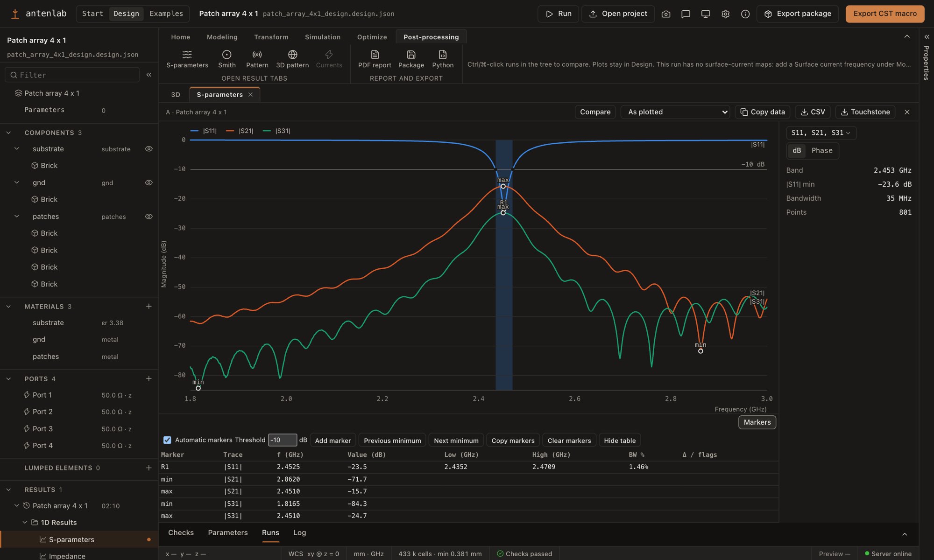The width and height of the screenshot is (934, 560).
Task: Open the S-parameters result tab tool
Action: tap(187, 59)
